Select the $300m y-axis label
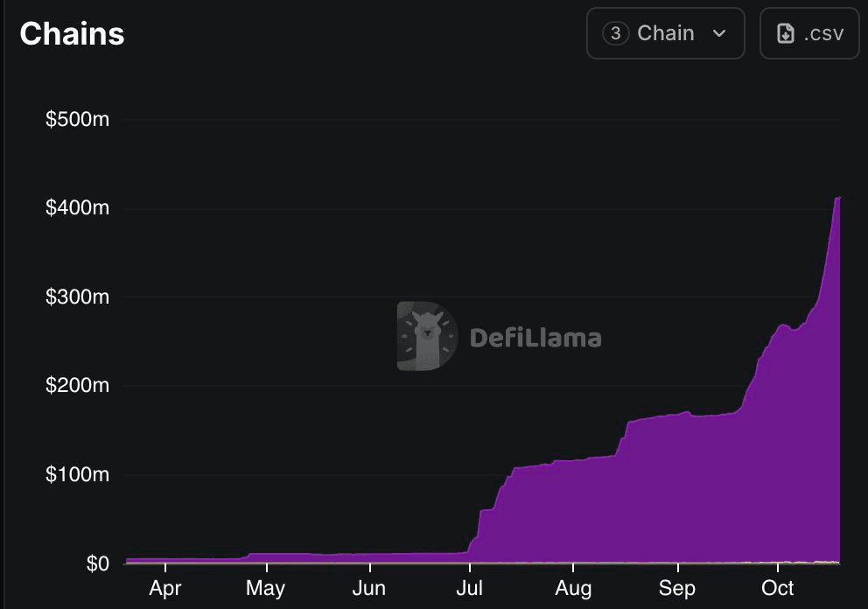Image resolution: width=868 pixels, height=609 pixels. coord(77,297)
